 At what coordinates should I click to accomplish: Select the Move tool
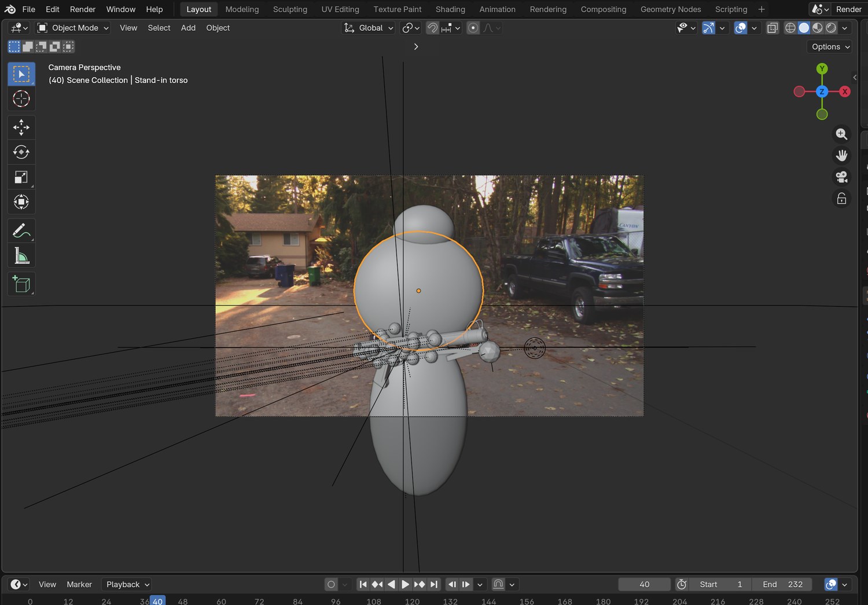pos(21,127)
